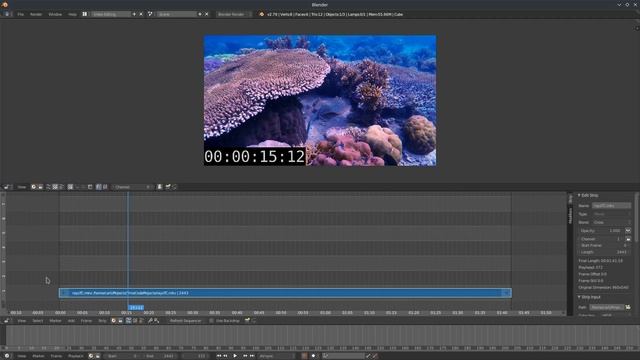Open the preview Channel number field
This screenshot has height=360, width=640.
132,187
